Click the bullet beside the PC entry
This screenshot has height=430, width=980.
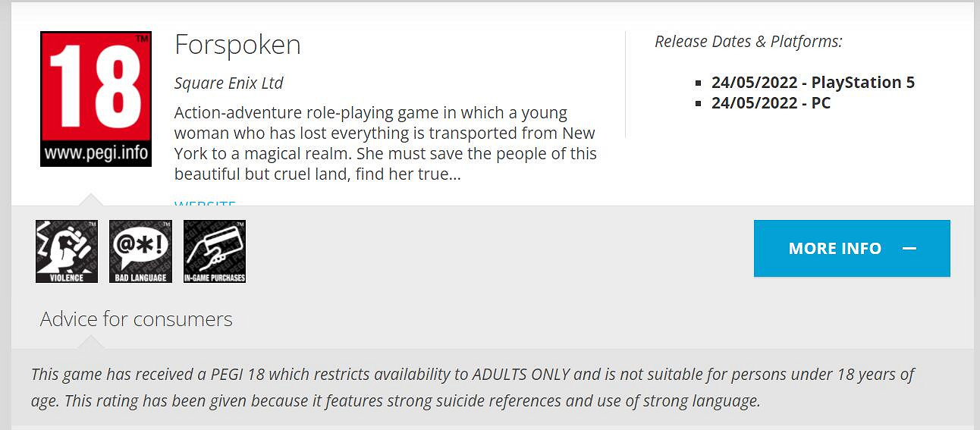(x=699, y=103)
